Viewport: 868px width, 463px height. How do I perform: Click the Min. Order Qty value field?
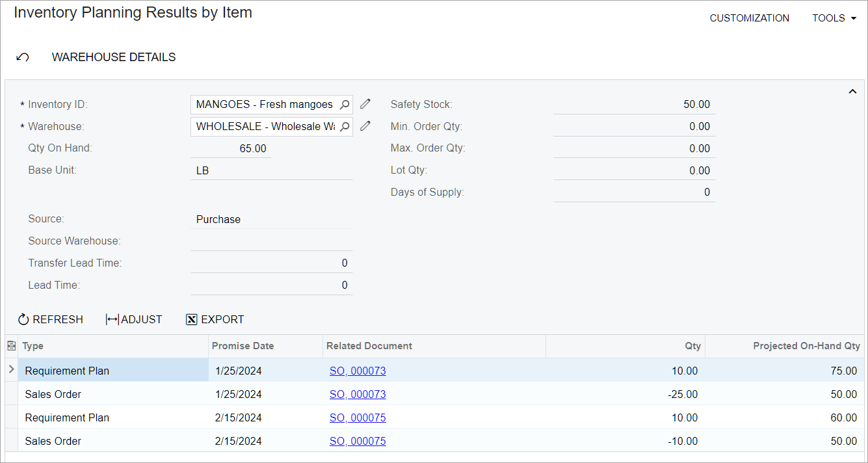pyautogui.click(x=634, y=126)
